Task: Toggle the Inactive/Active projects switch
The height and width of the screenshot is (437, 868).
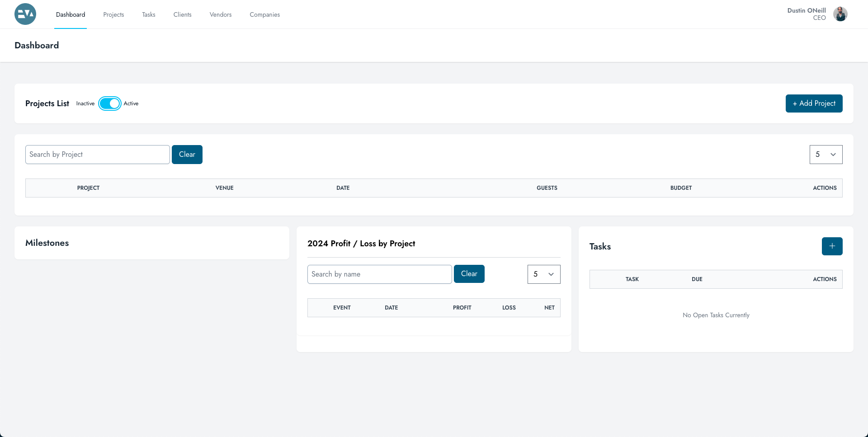Action: pyautogui.click(x=110, y=103)
